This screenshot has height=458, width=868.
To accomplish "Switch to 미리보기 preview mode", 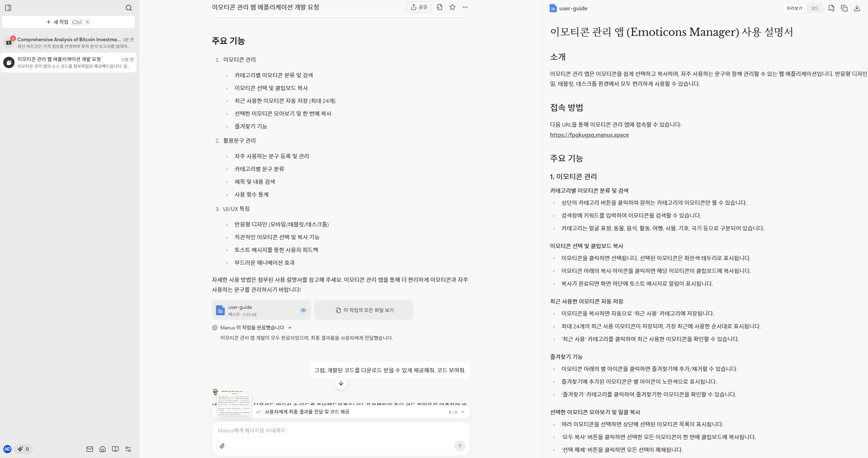I will [x=794, y=8].
